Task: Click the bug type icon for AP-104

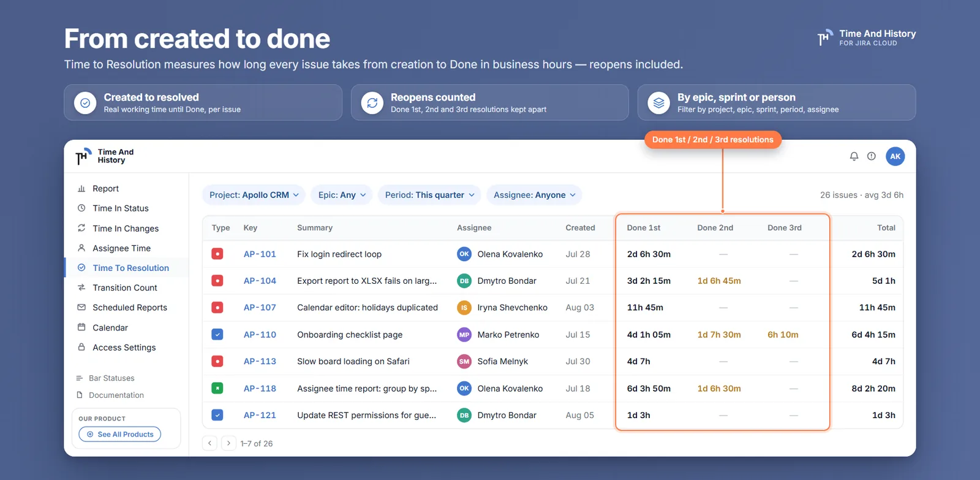Action: pos(217,281)
